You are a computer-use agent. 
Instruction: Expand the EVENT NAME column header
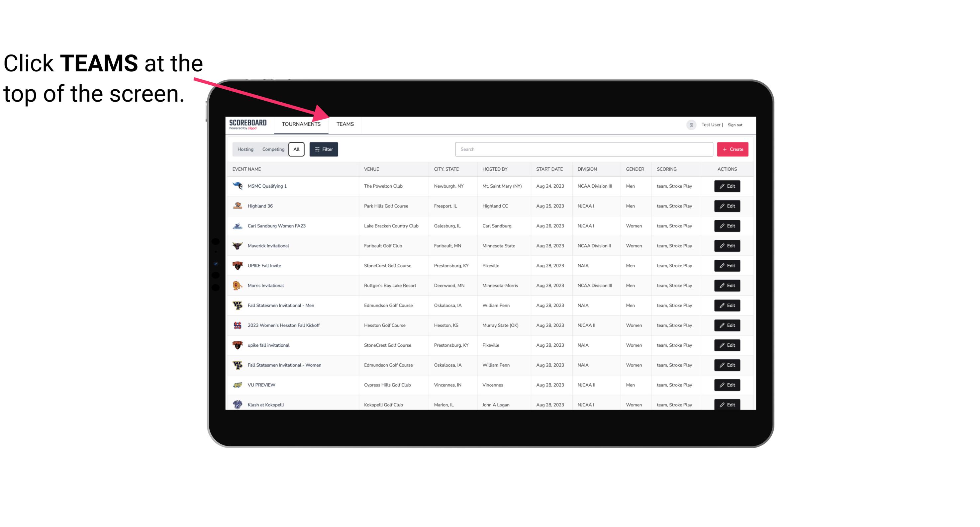(248, 169)
